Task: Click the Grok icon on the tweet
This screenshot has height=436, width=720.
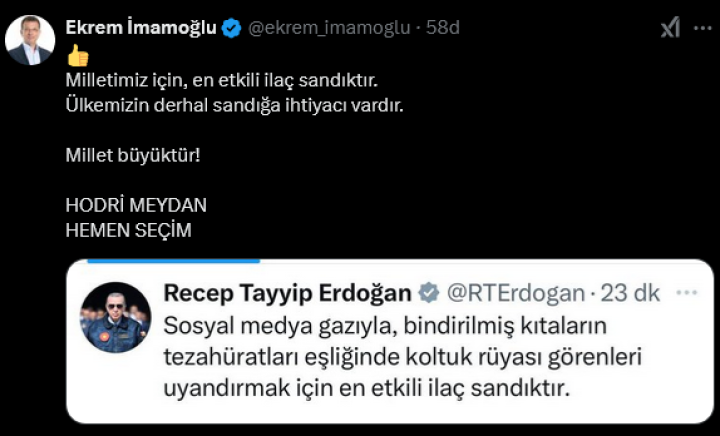Action: pyautogui.click(x=670, y=28)
